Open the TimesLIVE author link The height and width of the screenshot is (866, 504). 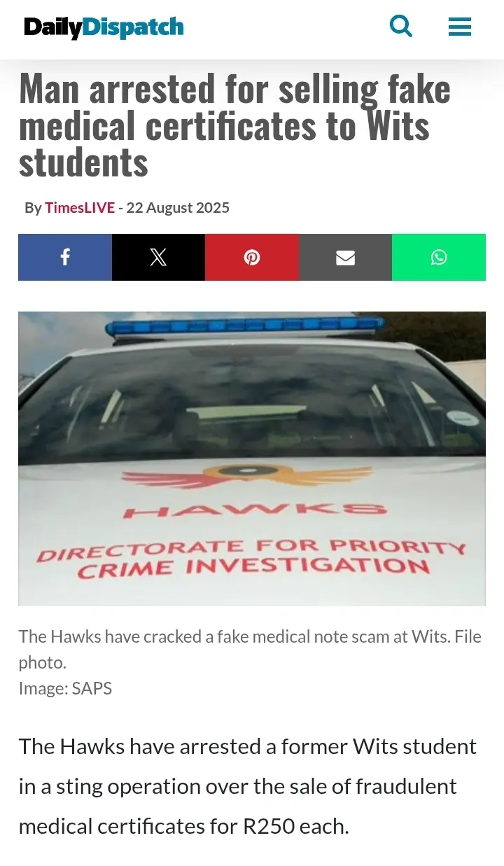pos(80,208)
